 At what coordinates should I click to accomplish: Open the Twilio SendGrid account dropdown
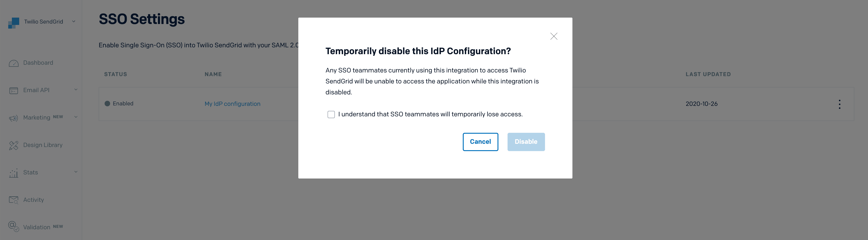(74, 21)
